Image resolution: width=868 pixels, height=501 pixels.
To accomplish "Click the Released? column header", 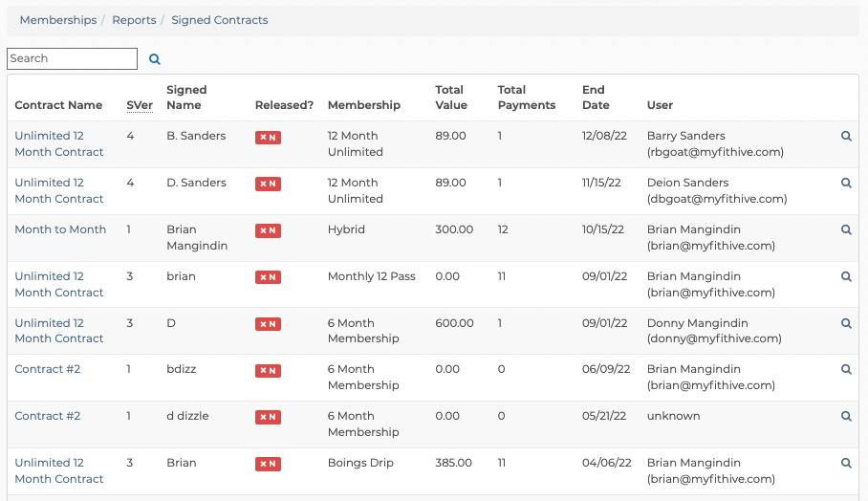I will click(284, 105).
